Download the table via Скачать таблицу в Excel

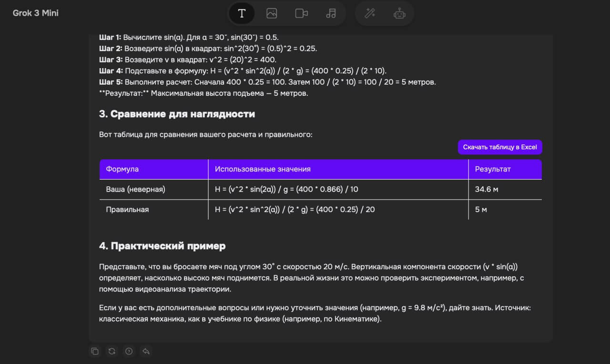(500, 147)
